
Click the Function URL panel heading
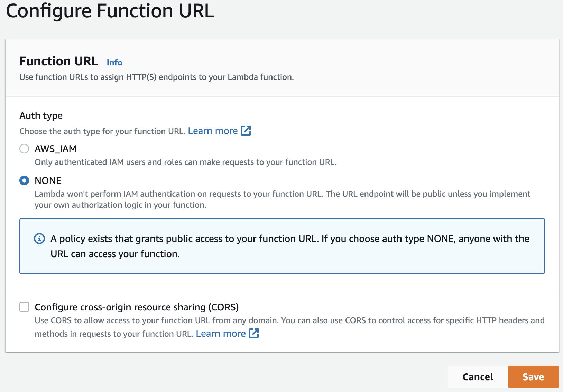[x=59, y=61]
